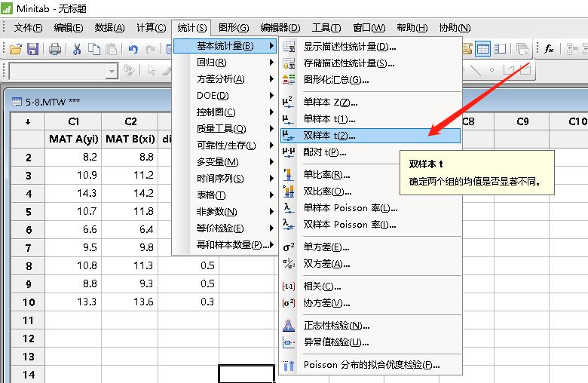Screen dimensions: 588x383
Task: Click the Save diskette toolbar icon
Action: pyautogui.click(x=33, y=49)
